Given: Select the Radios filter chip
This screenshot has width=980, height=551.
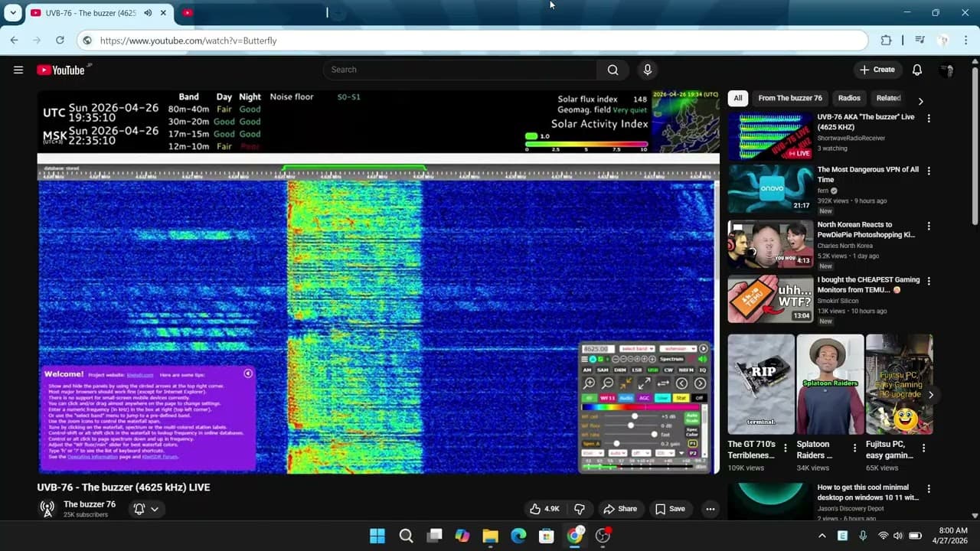Looking at the screenshot, I should [849, 98].
